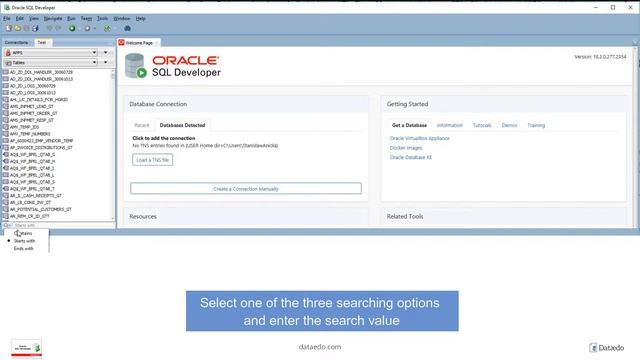Open the Tools menu
640x360 pixels.
tap(102, 18)
